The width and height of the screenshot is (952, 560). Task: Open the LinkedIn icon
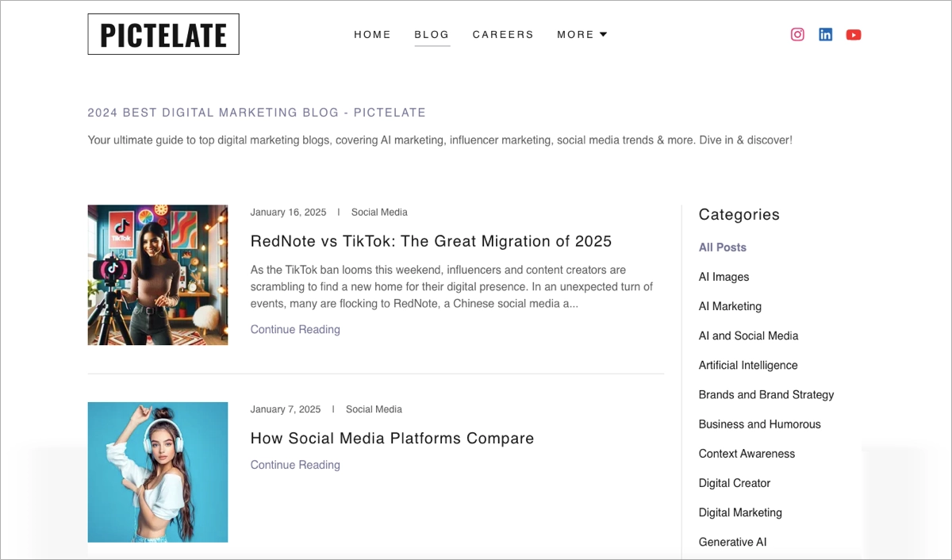(825, 34)
